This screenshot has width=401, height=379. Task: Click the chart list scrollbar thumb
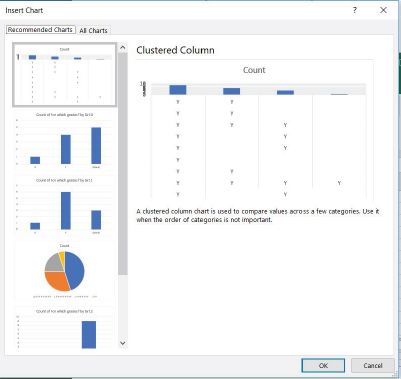[x=123, y=163]
